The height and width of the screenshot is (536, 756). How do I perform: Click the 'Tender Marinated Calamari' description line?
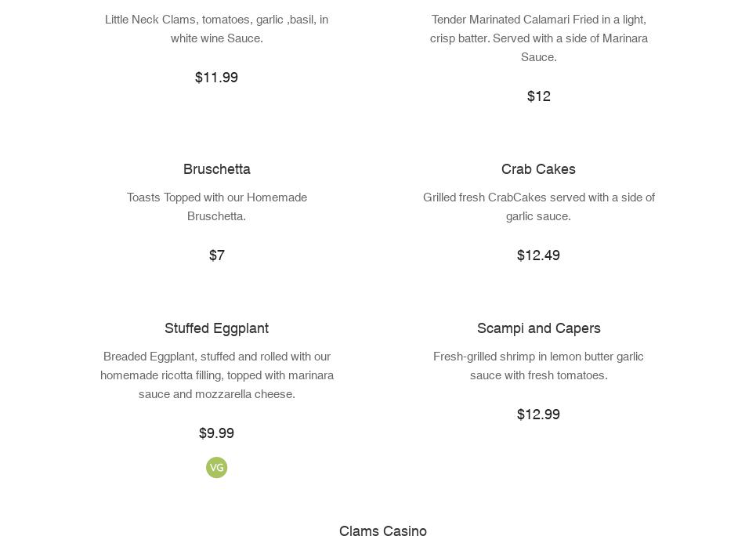(x=538, y=20)
